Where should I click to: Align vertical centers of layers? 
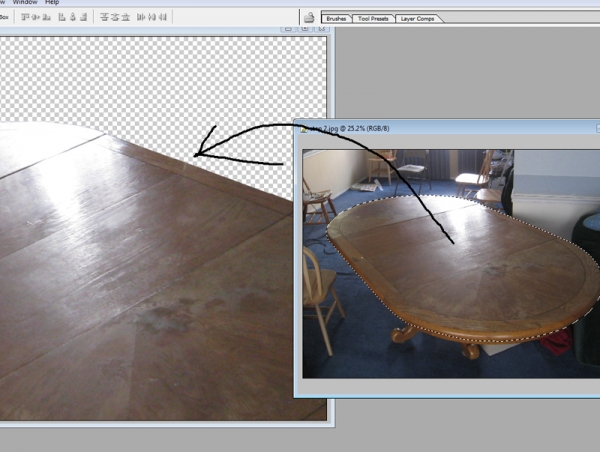pos(36,17)
